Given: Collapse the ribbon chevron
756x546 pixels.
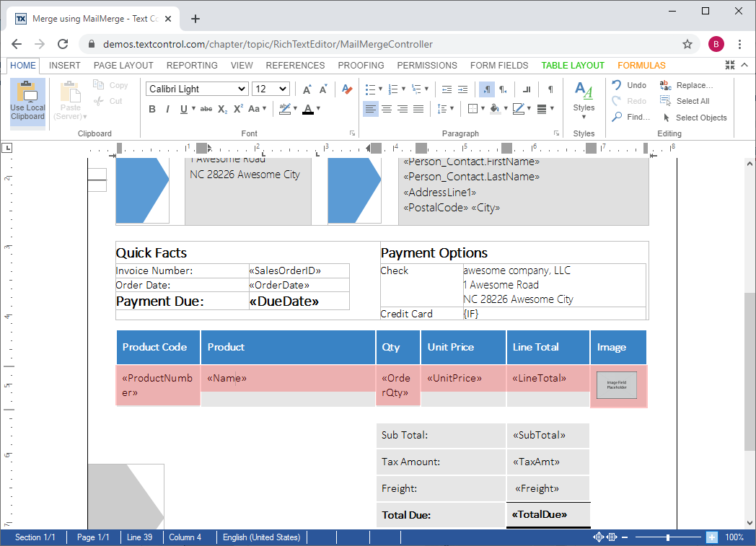Looking at the screenshot, I should 744,65.
